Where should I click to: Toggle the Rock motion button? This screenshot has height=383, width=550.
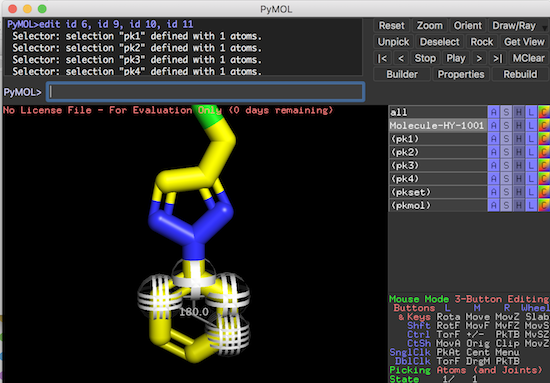click(x=482, y=42)
